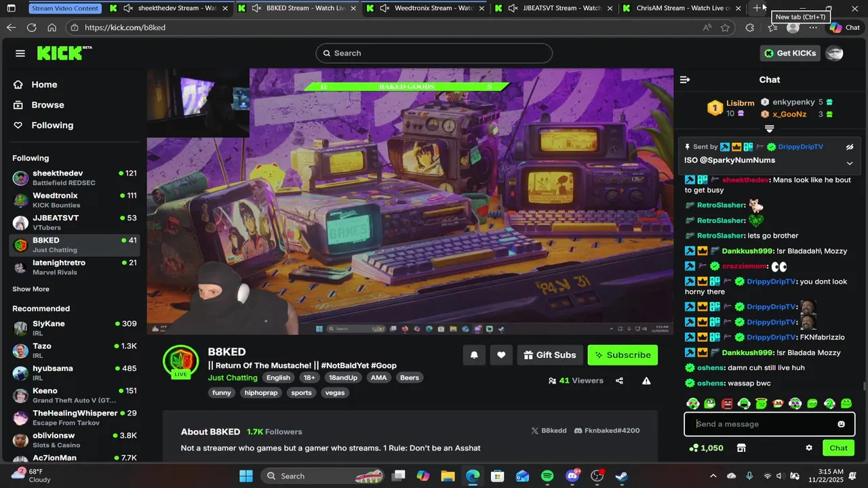Open Steam from the taskbar
The width and height of the screenshot is (868, 488).
pos(621,476)
